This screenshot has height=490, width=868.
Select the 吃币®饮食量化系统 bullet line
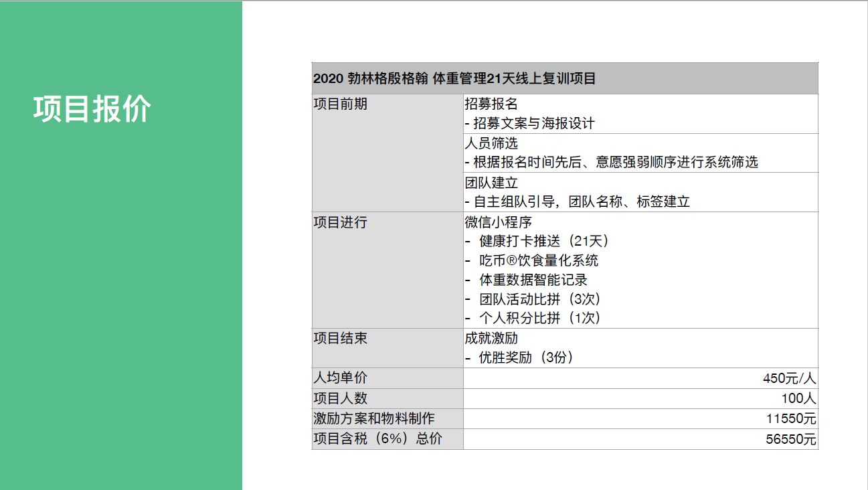click(x=531, y=260)
